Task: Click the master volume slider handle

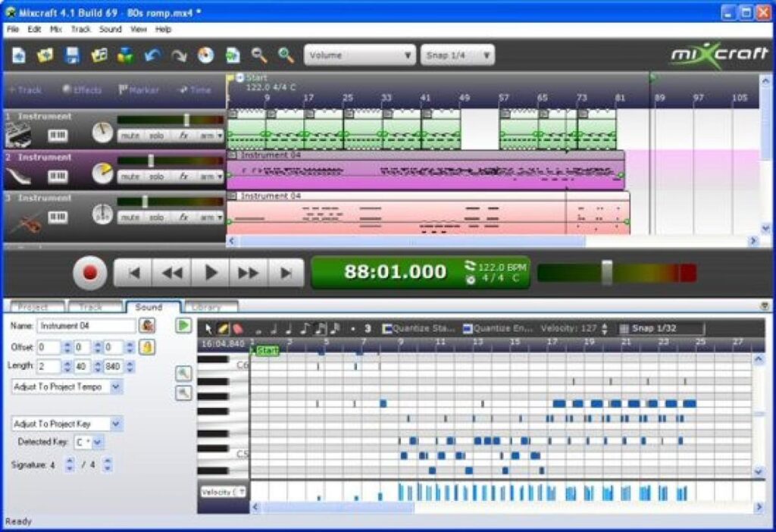Action: coord(606,272)
